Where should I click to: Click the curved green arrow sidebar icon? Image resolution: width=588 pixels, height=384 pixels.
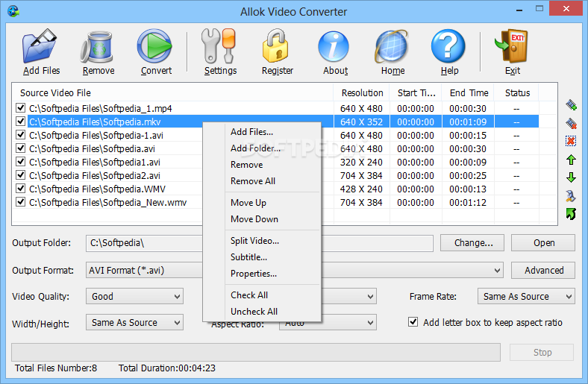tap(571, 214)
